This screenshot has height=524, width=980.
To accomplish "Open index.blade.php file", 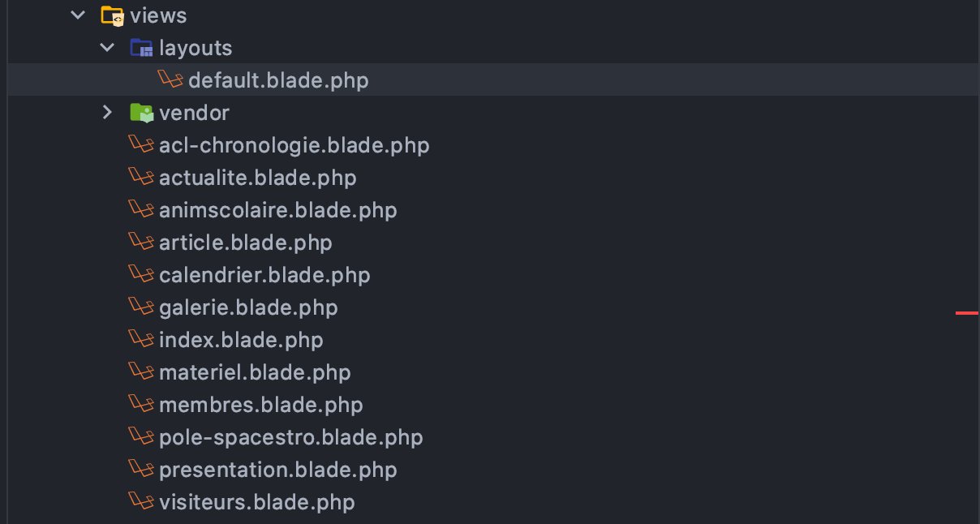I will point(241,340).
